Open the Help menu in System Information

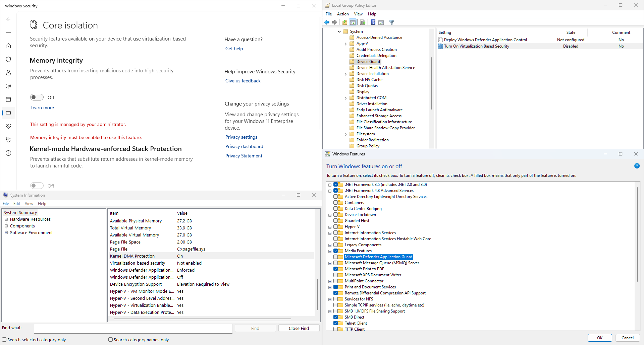click(x=42, y=204)
